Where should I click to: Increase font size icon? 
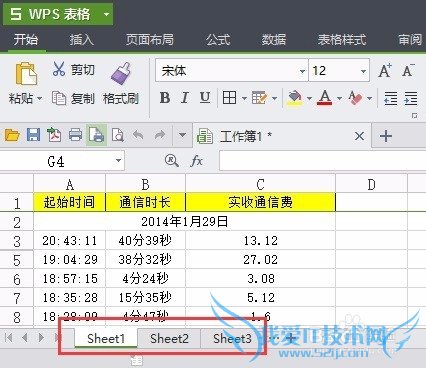385,71
